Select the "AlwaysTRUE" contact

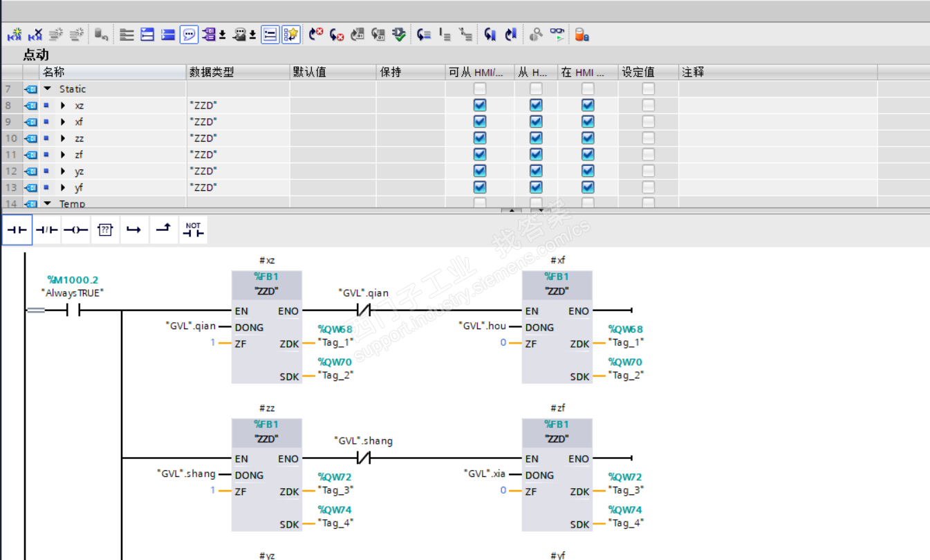[x=73, y=311]
